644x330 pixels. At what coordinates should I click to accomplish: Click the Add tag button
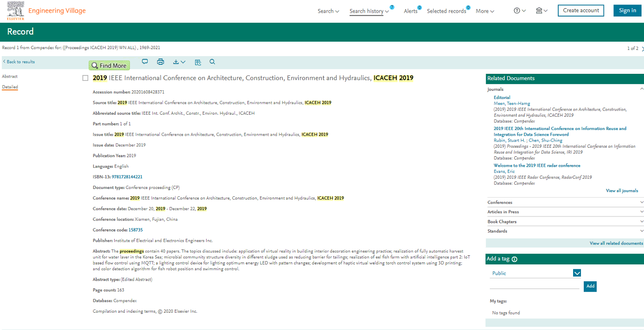(x=590, y=286)
